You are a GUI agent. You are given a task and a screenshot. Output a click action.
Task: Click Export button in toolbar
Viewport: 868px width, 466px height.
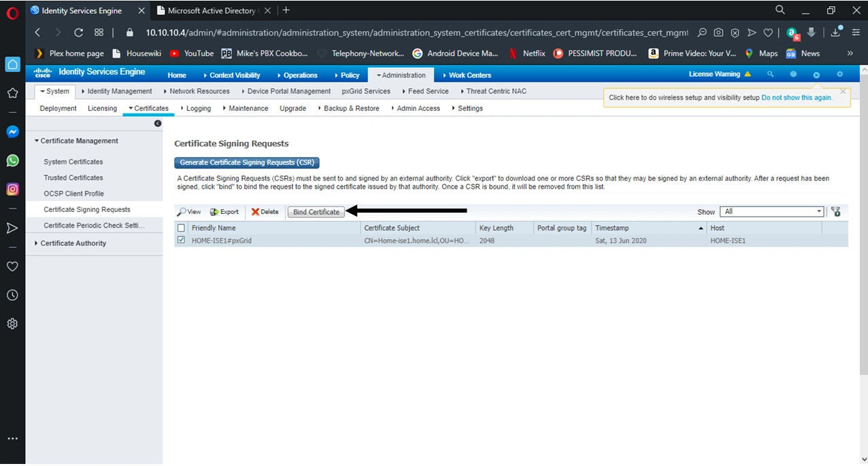(224, 212)
